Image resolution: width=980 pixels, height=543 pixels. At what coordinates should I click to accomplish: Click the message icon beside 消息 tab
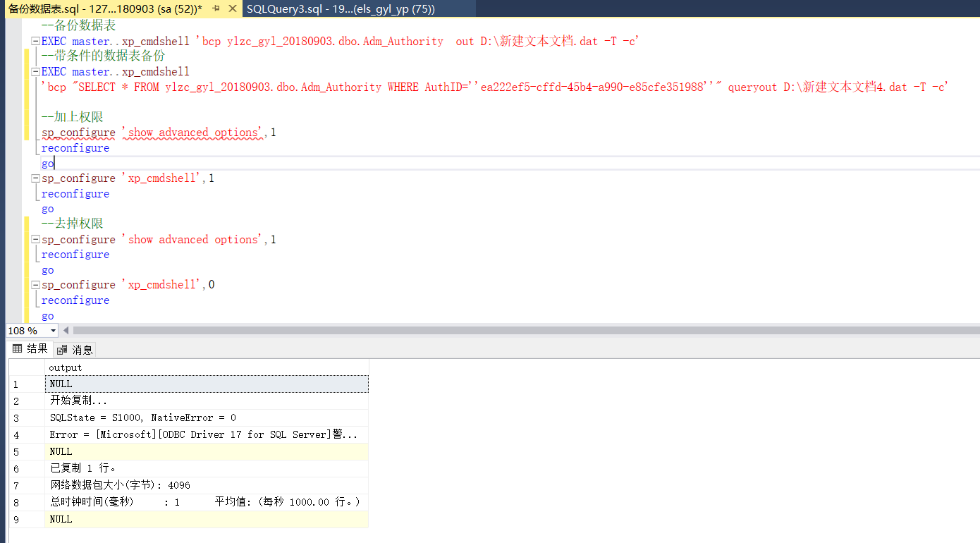pos(60,348)
